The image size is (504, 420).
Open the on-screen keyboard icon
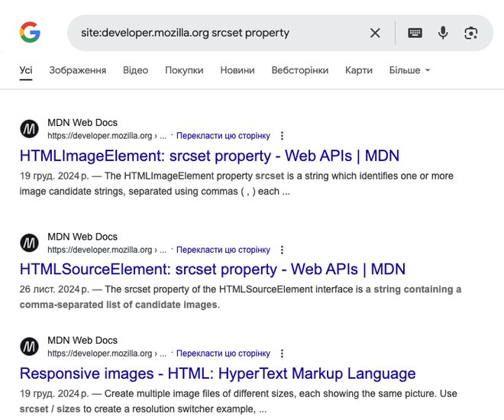[x=415, y=33]
